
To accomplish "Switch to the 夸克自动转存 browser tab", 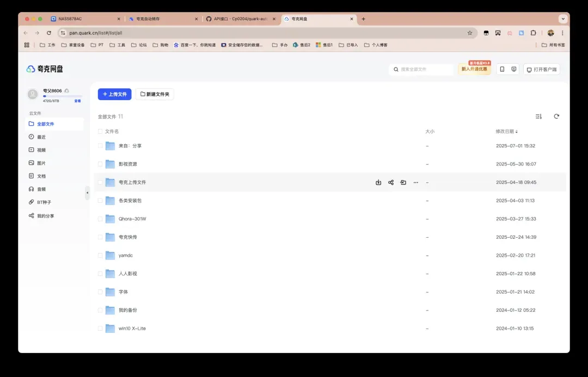I will coord(161,19).
